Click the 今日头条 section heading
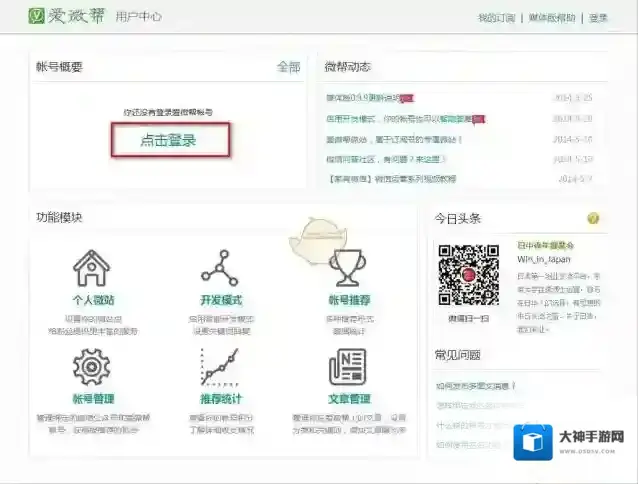Screen dimensions: 638x484 pyautogui.click(x=458, y=219)
